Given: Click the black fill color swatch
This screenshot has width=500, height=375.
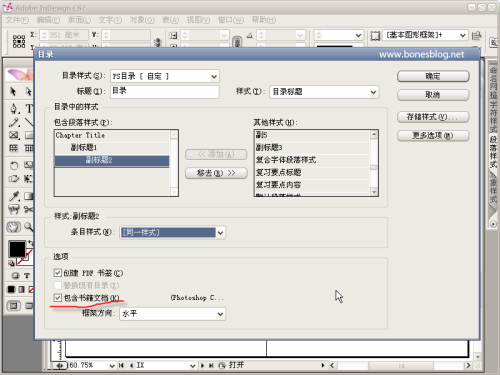Looking at the screenshot, I should click(x=17, y=249).
